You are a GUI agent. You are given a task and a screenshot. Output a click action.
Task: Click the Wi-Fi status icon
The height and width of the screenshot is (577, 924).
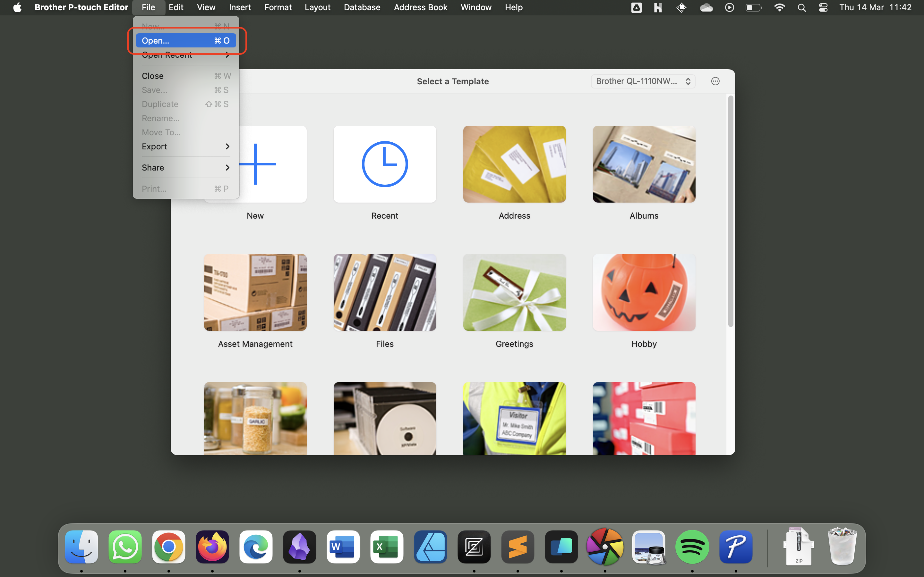(x=779, y=8)
